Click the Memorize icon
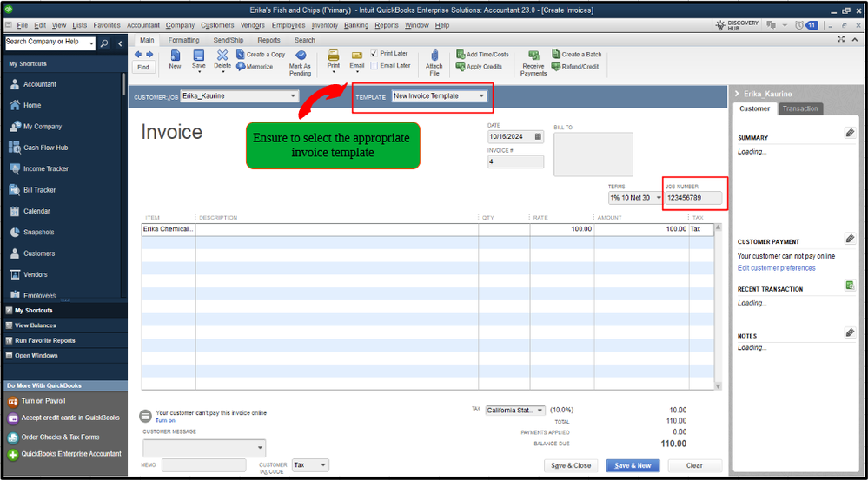 241,66
